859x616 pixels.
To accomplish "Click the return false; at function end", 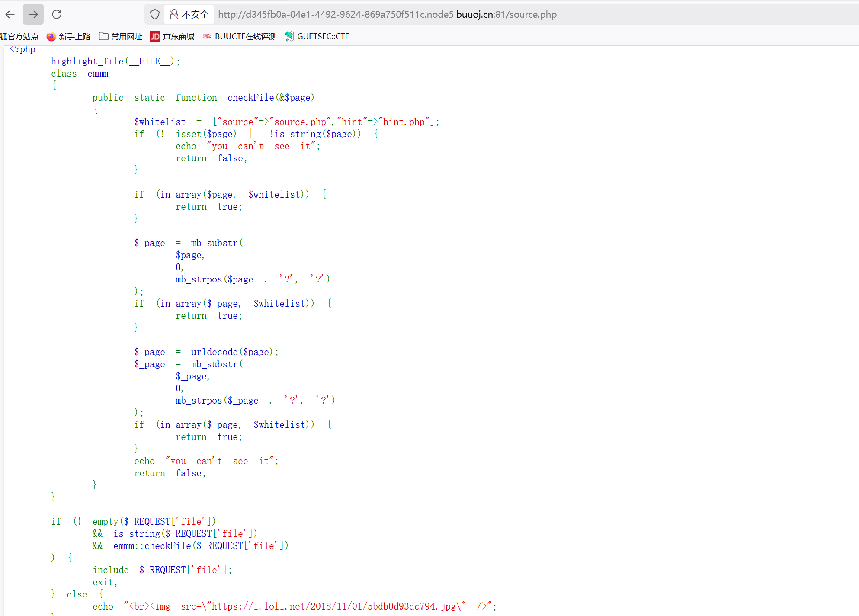I will coord(170,473).
